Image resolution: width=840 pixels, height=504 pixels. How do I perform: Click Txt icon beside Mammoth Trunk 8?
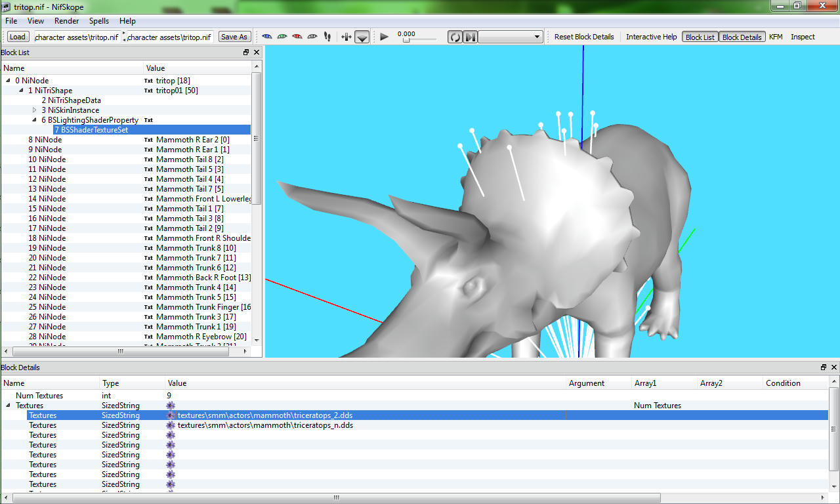click(x=148, y=248)
